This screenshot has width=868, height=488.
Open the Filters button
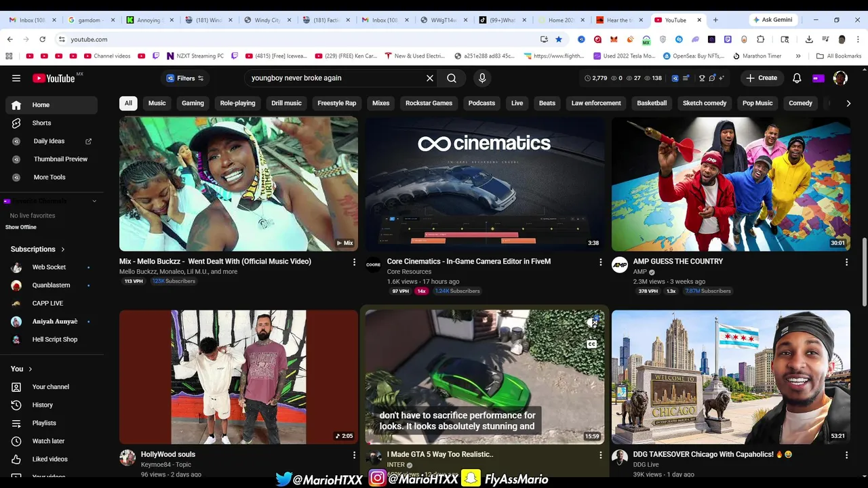pyautogui.click(x=185, y=78)
